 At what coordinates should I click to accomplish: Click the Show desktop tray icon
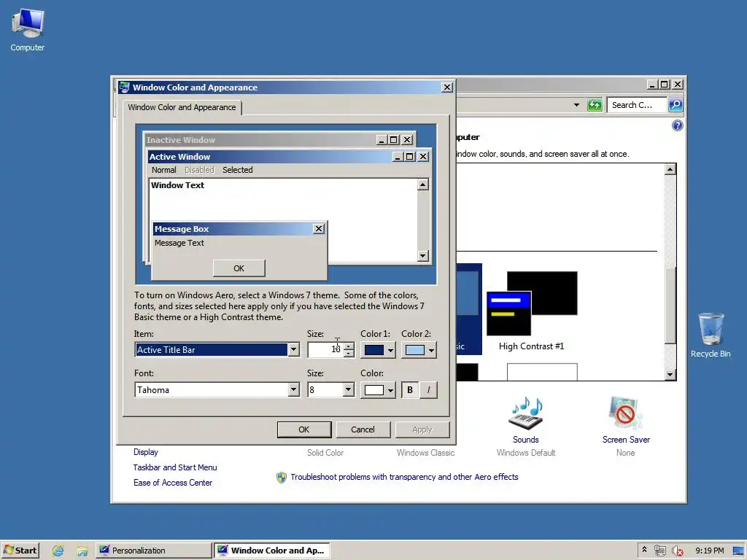(739, 551)
